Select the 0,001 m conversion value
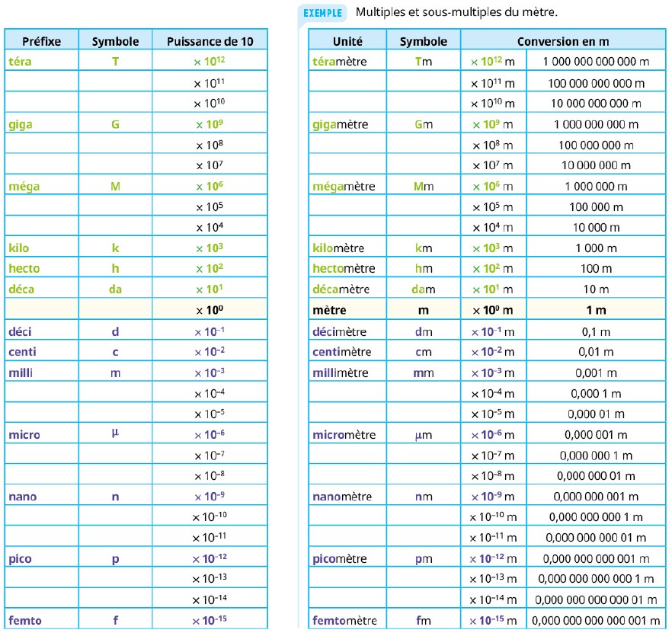The height and width of the screenshot is (633, 672). click(x=596, y=372)
